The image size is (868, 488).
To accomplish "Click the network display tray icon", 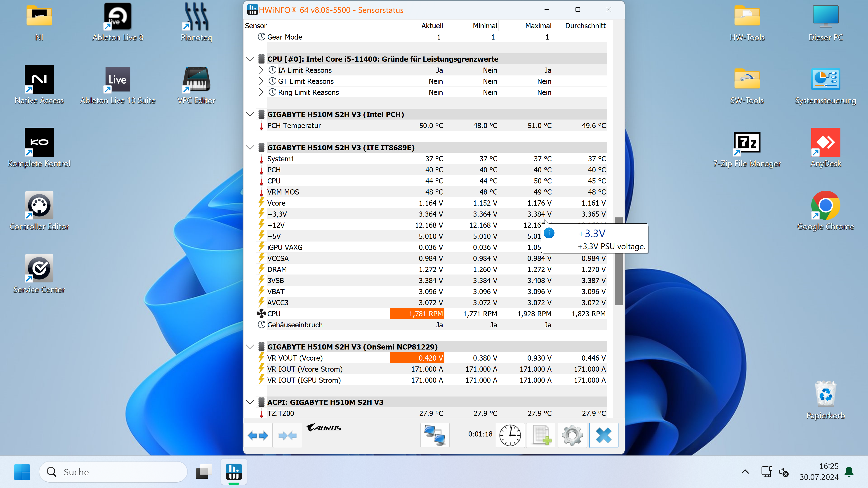I will click(x=767, y=472).
